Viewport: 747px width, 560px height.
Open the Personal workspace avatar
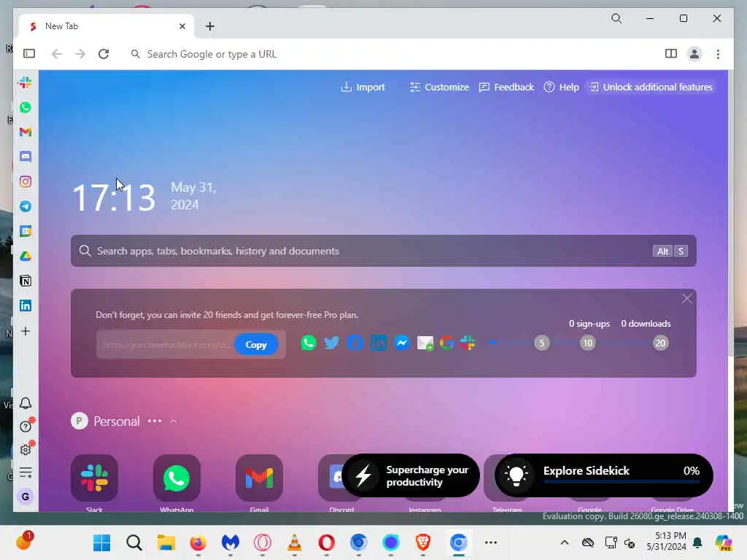coord(80,421)
